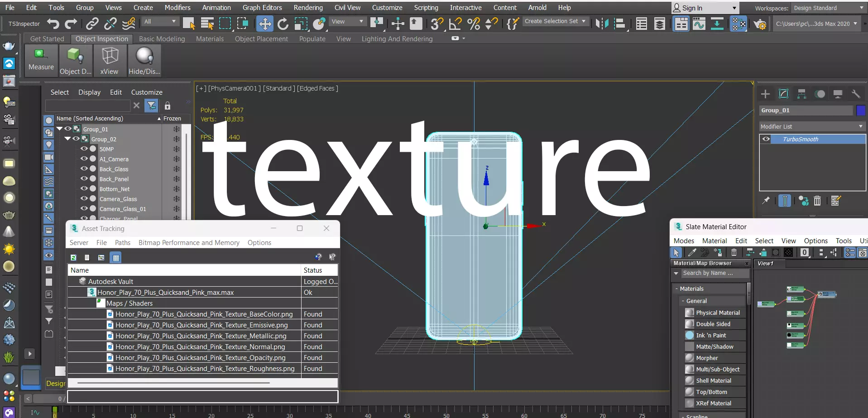Viewport: 868px width, 418px height.
Task: Click the Group_01 object name field
Action: coord(806,110)
